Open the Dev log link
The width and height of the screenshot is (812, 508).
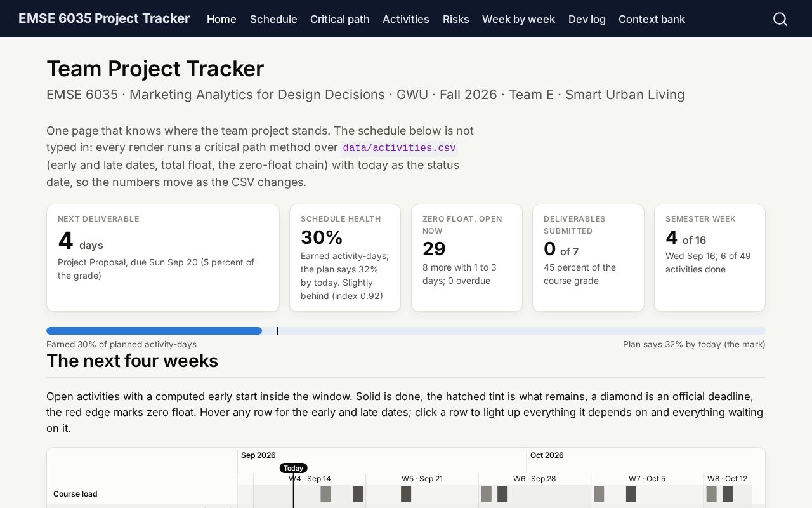(x=587, y=19)
